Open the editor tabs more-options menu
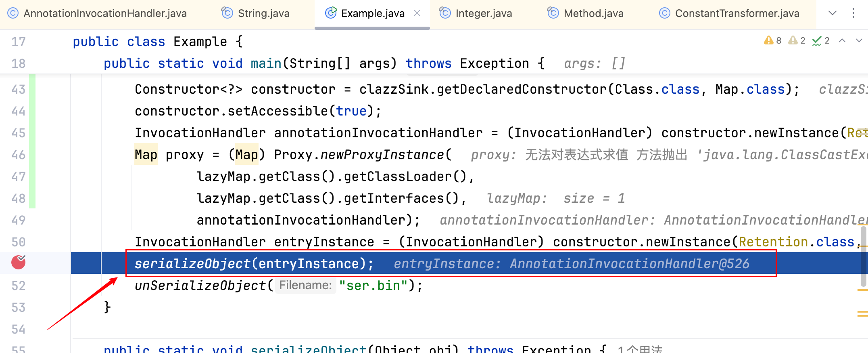Screen dimensions: 868x353 click(x=853, y=13)
